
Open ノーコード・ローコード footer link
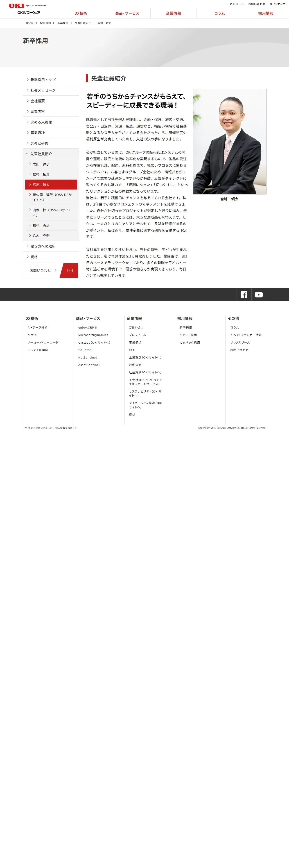pos(43,343)
